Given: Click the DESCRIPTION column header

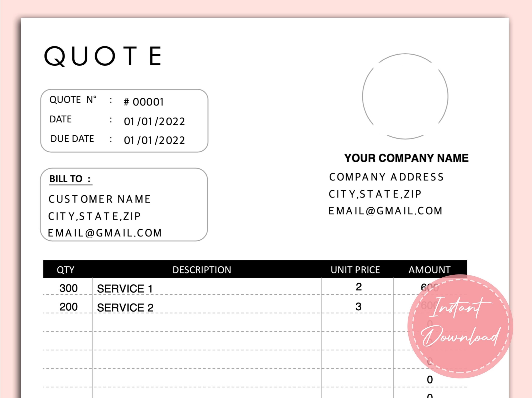Looking at the screenshot, I should pyautogui.click(x=202, y=270).
